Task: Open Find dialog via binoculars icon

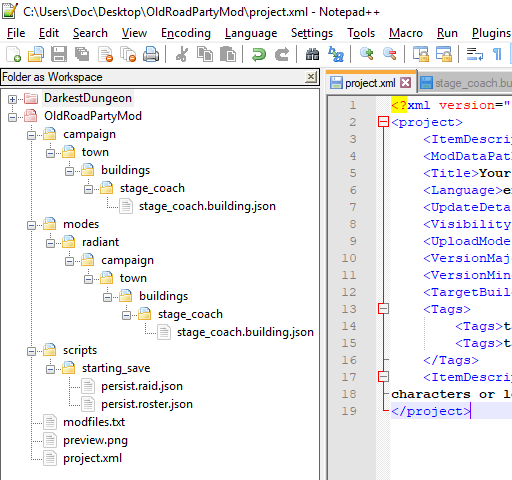Action: pos(312,54)
